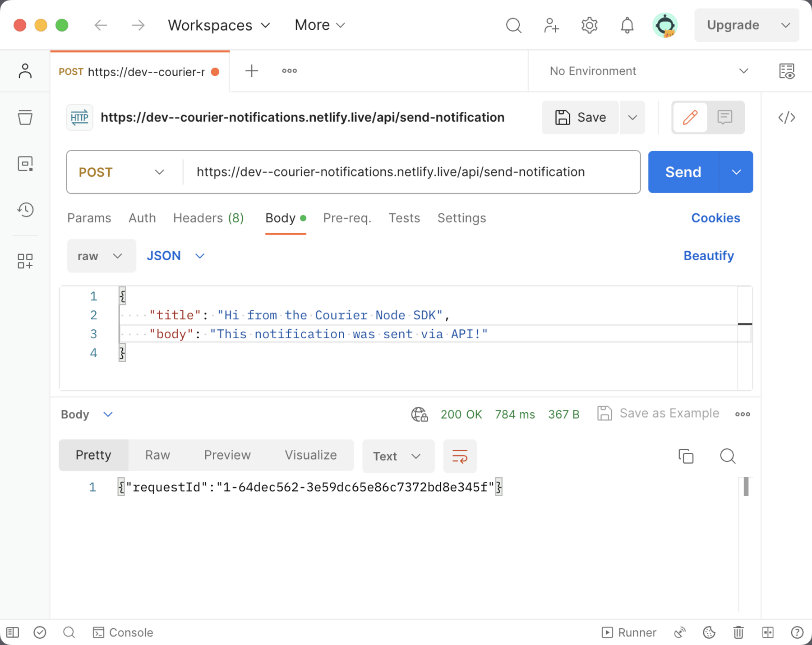The width and height of the screenshot is (812, 645).
Task: Open the response Body dropdown
Action: (86, 414)
